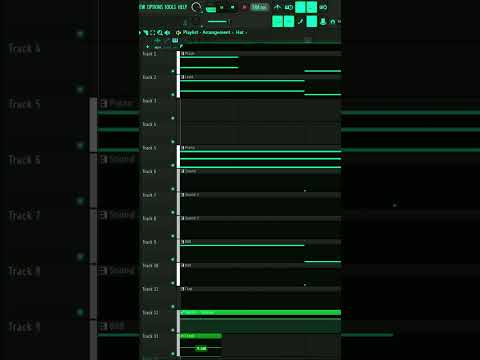Mute Track 11 with its green dot
This screenshot has width=480, height=360.
pyautogui.click(x=173, y=307)
